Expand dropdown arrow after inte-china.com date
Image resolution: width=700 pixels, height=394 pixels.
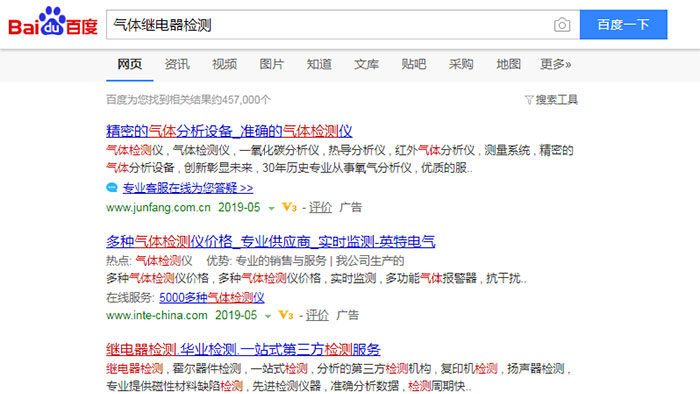tap(268, 316)
